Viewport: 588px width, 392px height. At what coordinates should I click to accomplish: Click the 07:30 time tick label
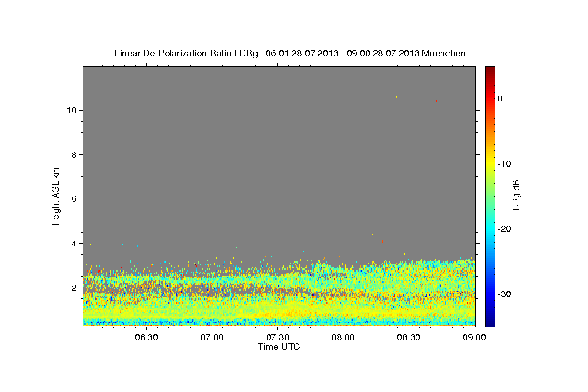point(278,337)
